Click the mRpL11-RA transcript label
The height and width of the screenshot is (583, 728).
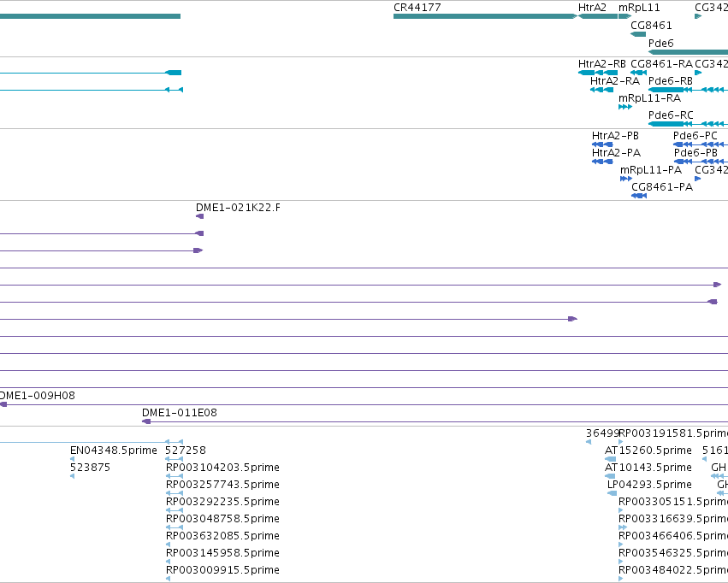tap(649, 97)
